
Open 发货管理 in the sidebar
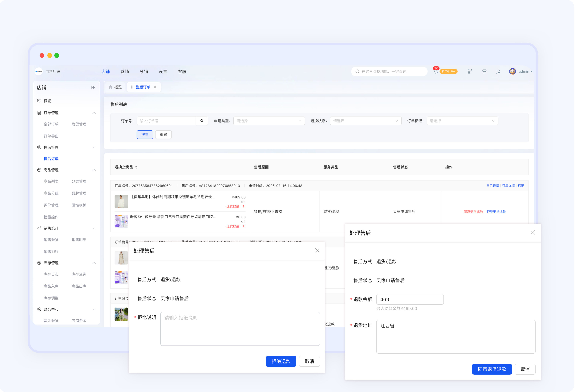[x=79, y=124]
